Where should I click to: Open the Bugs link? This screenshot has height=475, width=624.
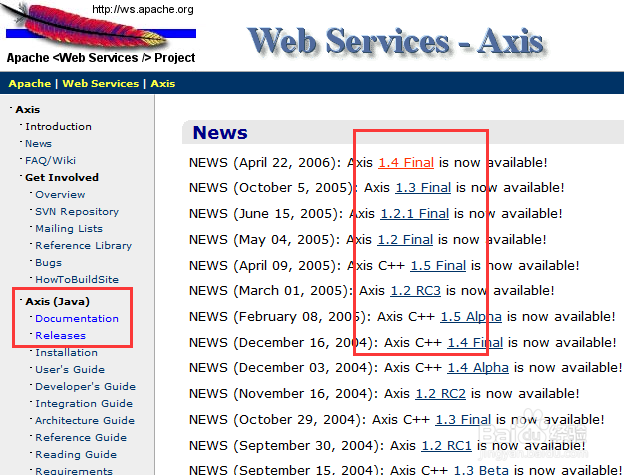tap(49, 263)
